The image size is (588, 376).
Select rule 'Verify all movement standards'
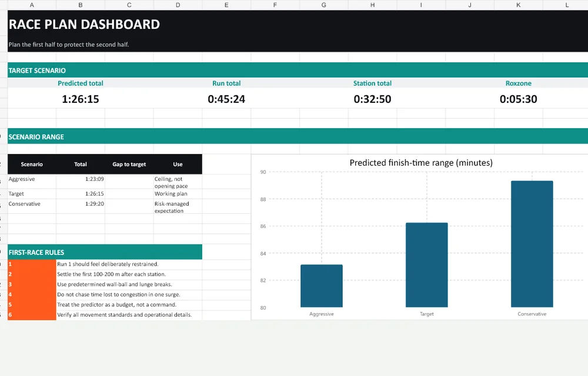129,315
